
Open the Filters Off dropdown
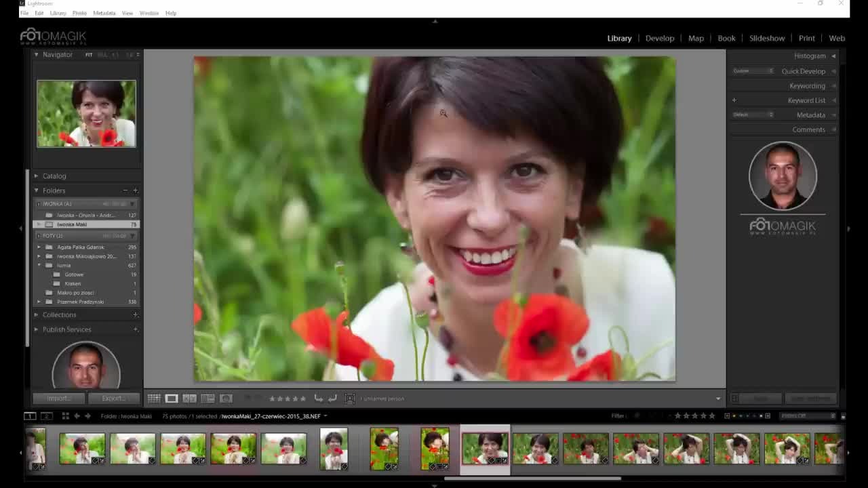pyautogui.click(x=807, y=416)
